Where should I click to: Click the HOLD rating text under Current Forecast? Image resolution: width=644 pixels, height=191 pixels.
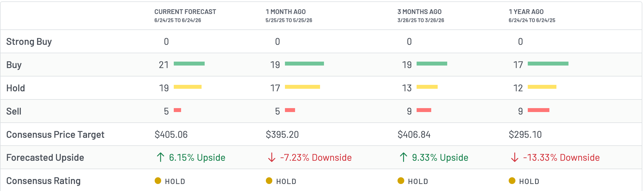(x=175, y=181)
